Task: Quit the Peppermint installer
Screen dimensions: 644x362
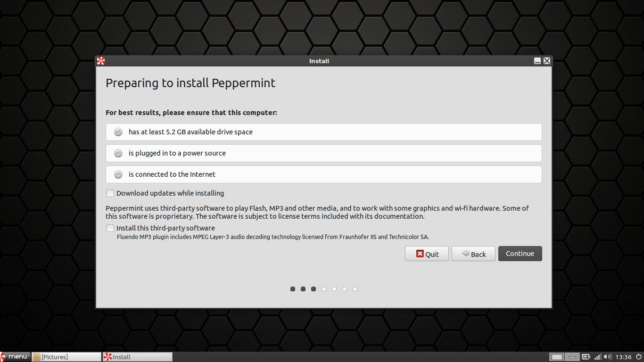Action: (x=427, y=254)
